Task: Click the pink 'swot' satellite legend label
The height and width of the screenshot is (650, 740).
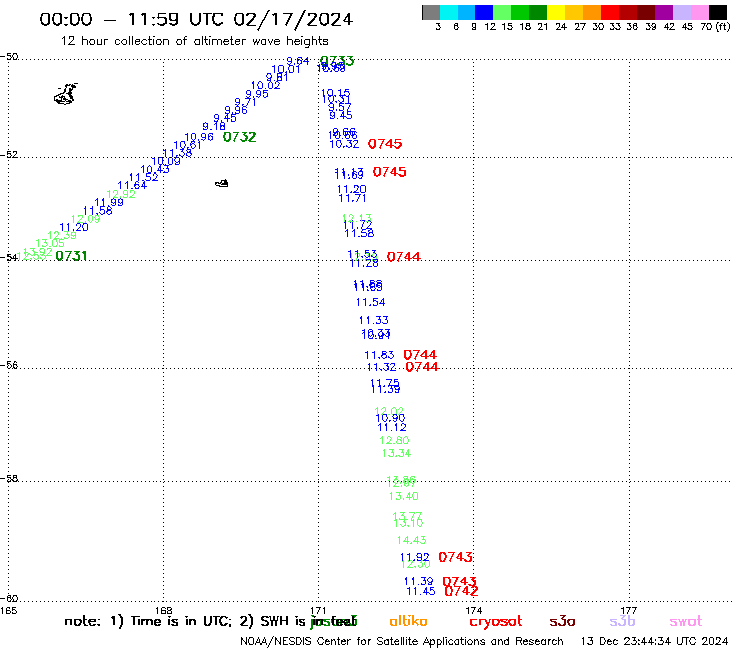Action: click(686, 621)
